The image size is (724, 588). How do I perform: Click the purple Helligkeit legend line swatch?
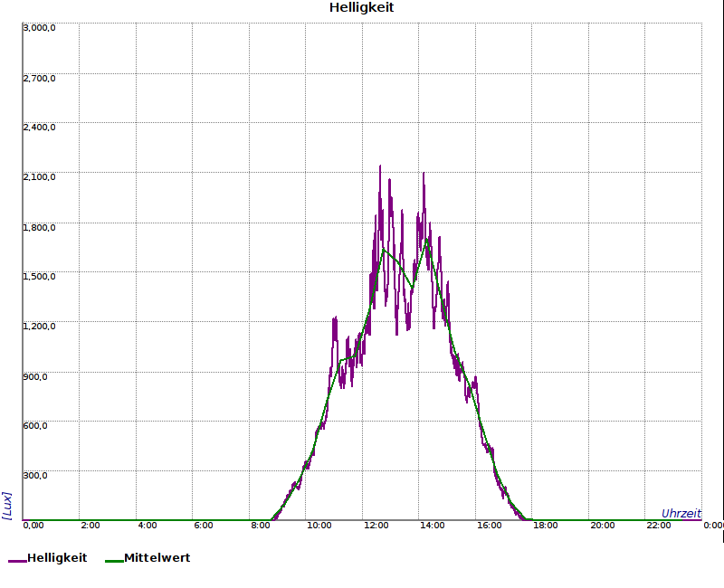pos(17,561)
